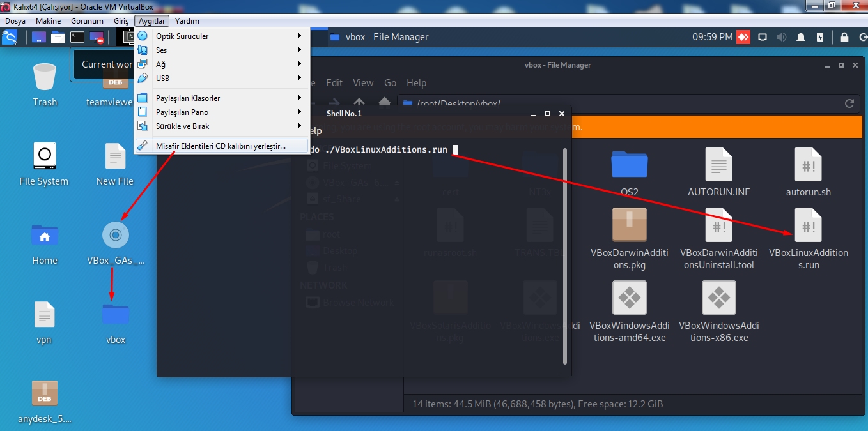Switch to vbox - File Manager taskbar button
This screenshot has height=431, width=868.
click(380, 37)
